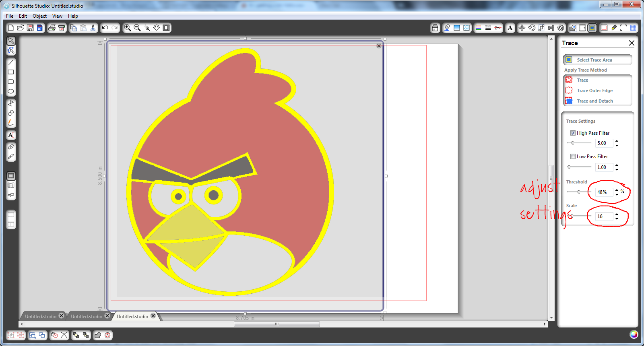Image resolution: width=644 pixels, height=346 pixels.
Task: Zoom out of the canvas
Action: pos(137,28)
